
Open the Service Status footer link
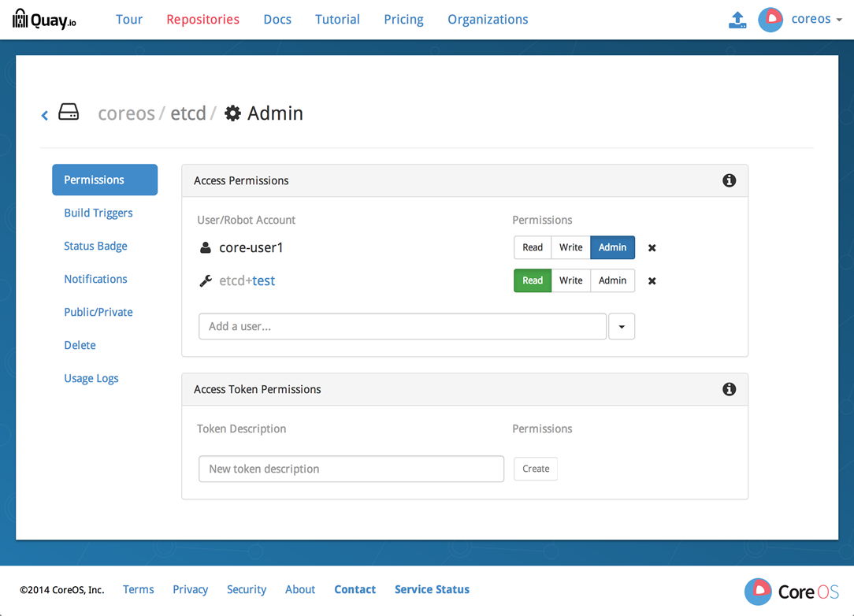pyautogui.click(x=432, y=589)
